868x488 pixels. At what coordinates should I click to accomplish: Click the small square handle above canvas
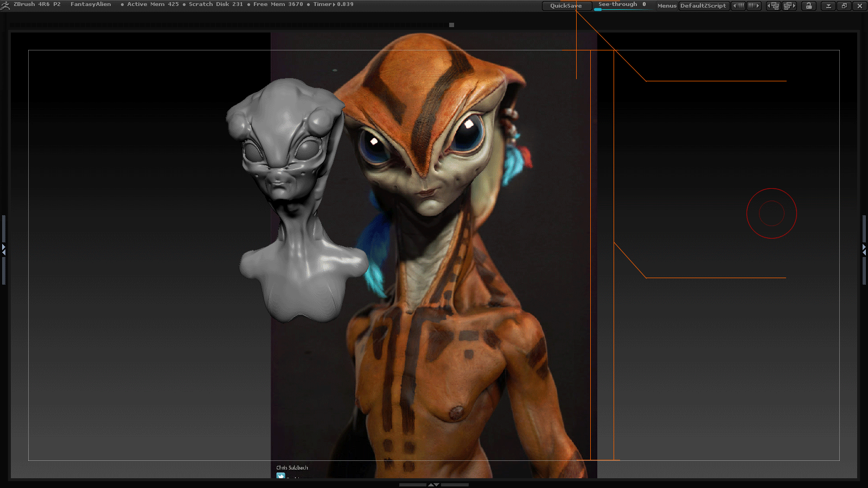point(451,25)
